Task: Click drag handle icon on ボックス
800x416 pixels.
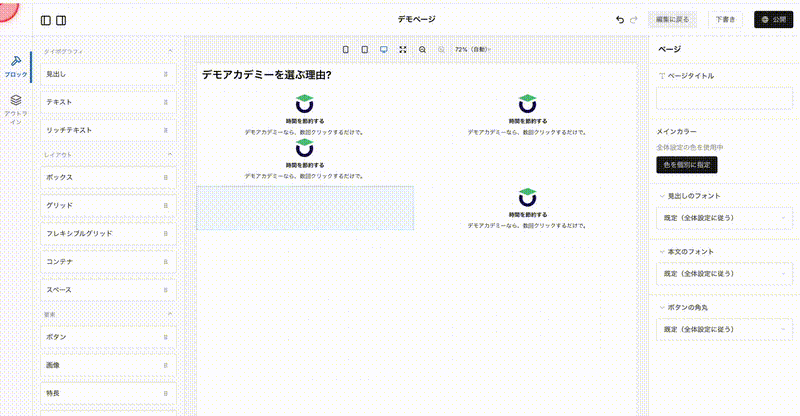Action: [x=165, y=177]
